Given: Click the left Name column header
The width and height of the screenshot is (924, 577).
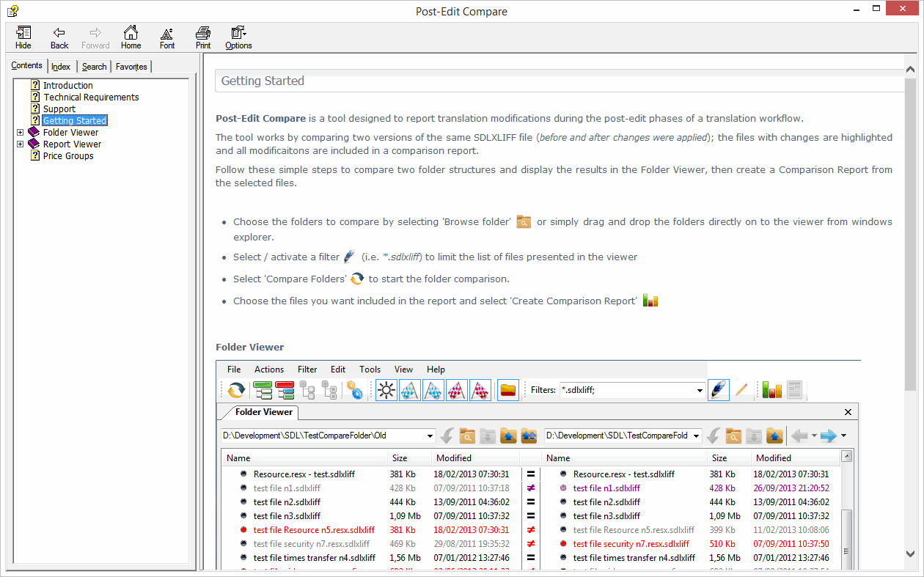Looking at the screenshot, I should 304,458.
